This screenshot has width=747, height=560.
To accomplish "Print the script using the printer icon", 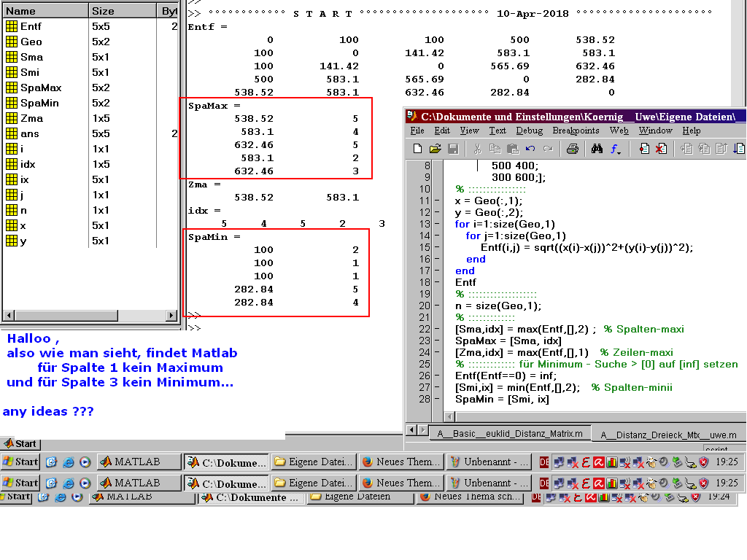I will pyautogui.click(x=573, y=149).
